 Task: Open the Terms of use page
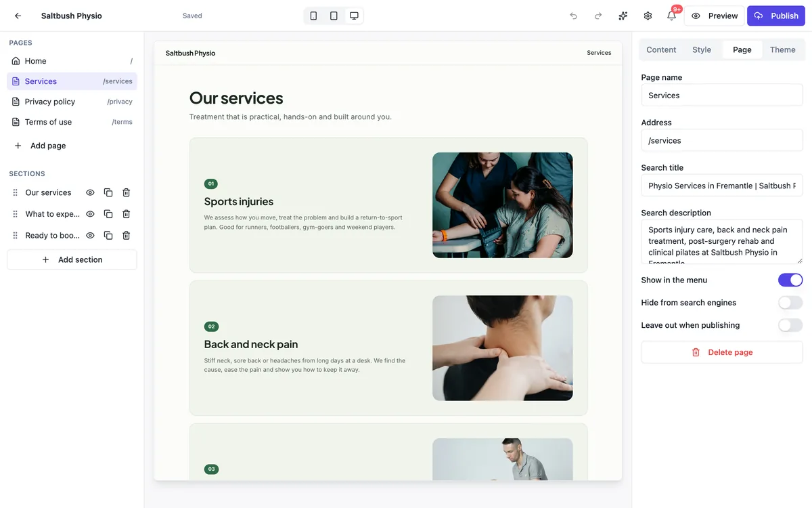(x=72, y=122)
